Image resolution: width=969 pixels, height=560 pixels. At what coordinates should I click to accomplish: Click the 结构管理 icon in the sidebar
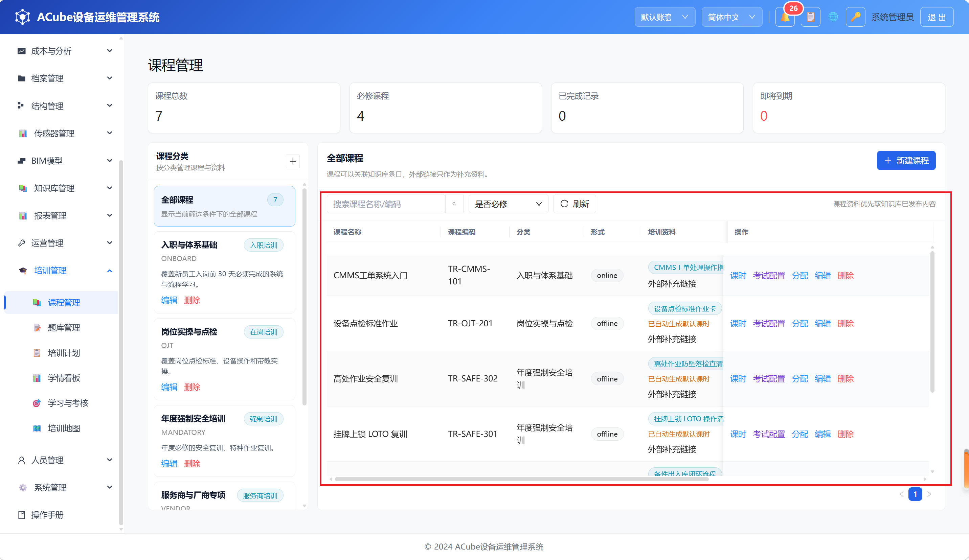click(x=21, y=106)
